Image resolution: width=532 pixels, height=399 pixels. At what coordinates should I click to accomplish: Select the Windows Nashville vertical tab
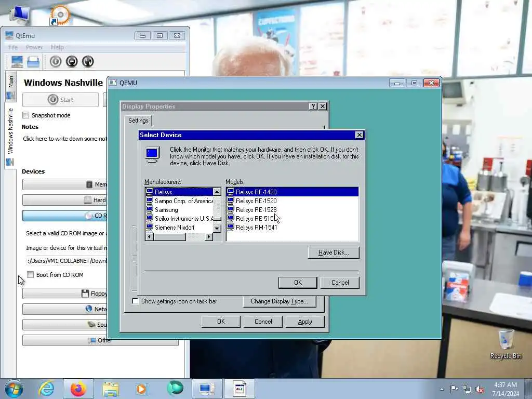[10, 136]
